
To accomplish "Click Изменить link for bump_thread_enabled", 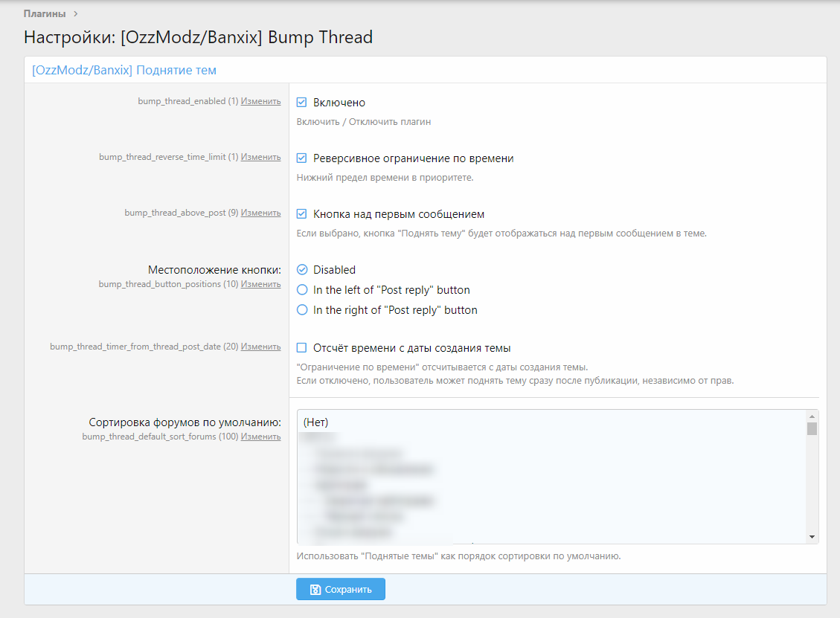I will (x=260, y=101).
